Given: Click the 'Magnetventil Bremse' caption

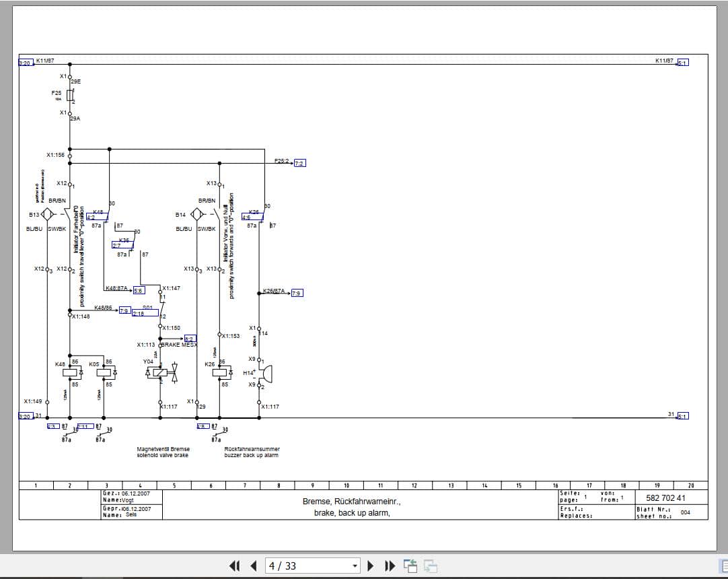Looking at the screenshot, I should pyautogui.click(x=163, y=449).
